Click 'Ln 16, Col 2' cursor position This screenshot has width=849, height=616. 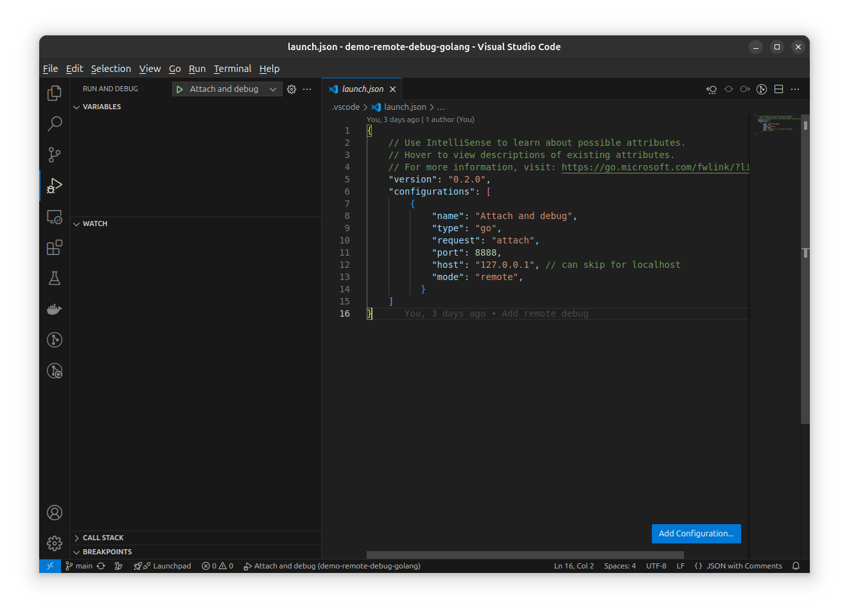[x=573, y=566]
